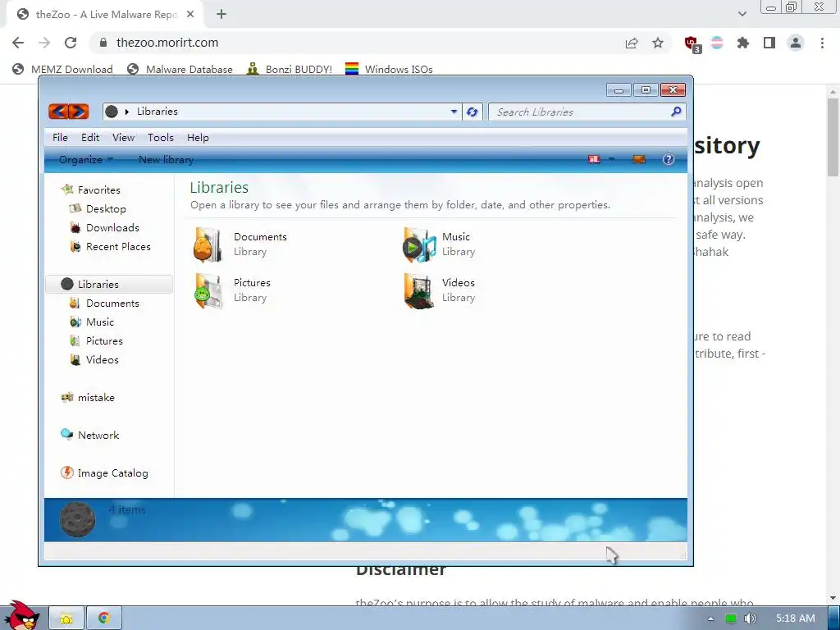Viewport: 840px width, 630px height.
Task: Open the address bar history dropdown arrow
Action: tap(454, 112)
